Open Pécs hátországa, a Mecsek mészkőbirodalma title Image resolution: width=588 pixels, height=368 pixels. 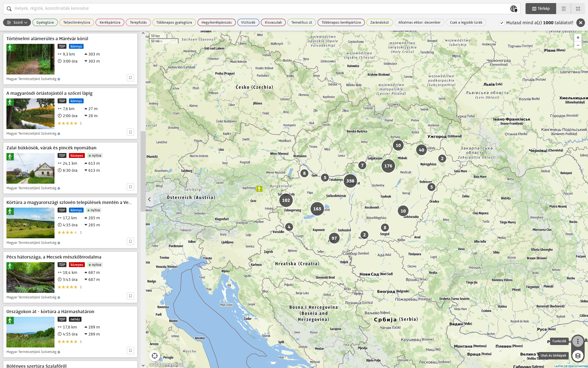(x=54, y=257)
